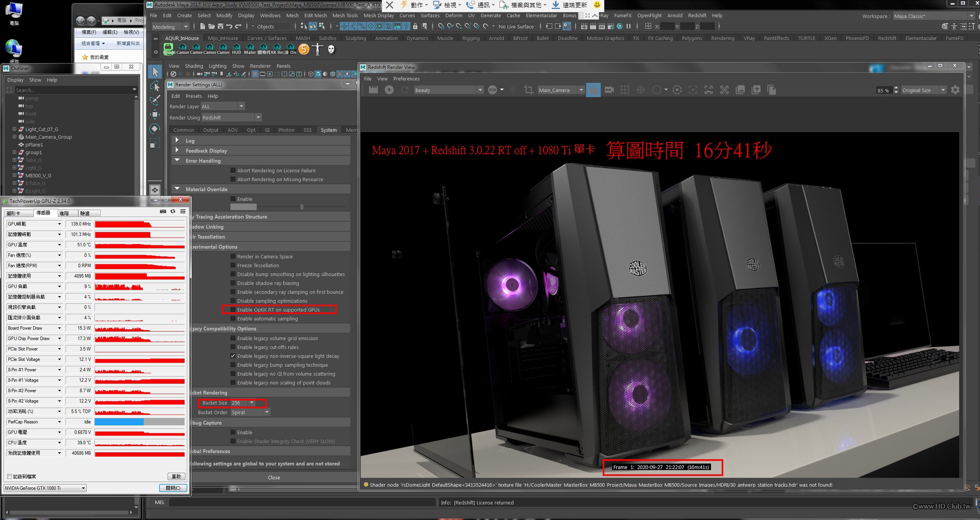The height and width of the screenshot is (520, 980).
Task: Switch to the GI tab in Render Settings
Action: [267, 130]
